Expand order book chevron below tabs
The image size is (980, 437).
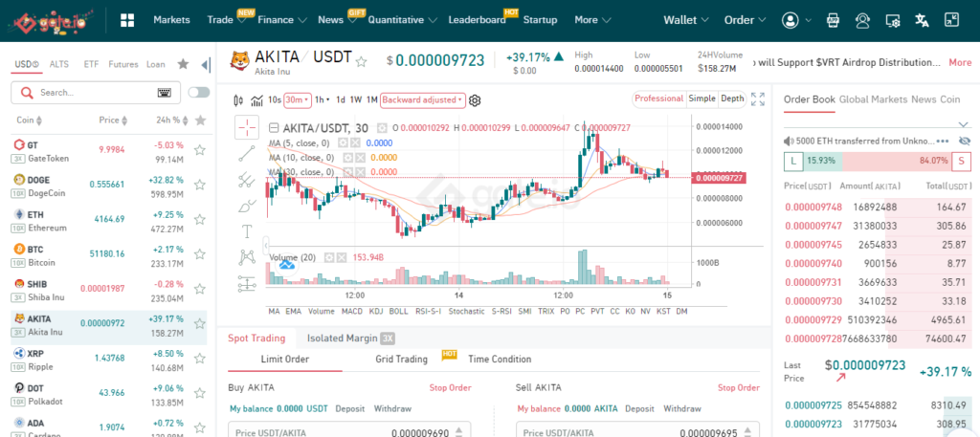point(963,124)
